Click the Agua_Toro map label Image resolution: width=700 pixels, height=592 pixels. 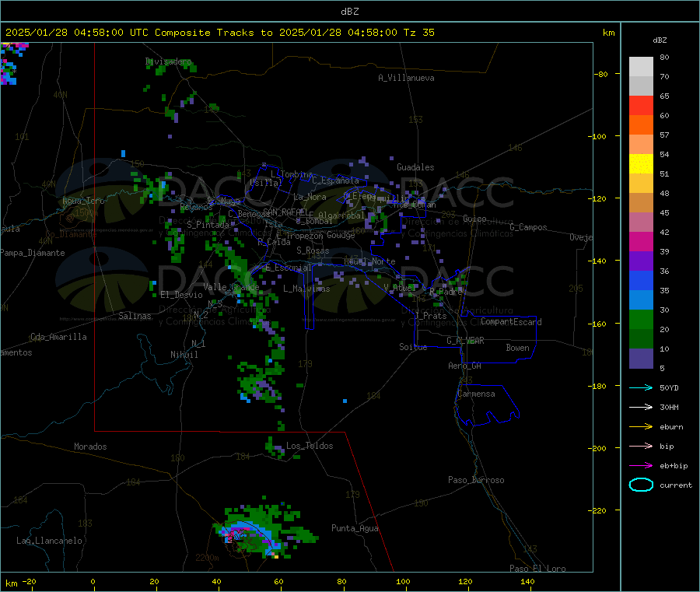pyautogui.click(x=83, y=201)
